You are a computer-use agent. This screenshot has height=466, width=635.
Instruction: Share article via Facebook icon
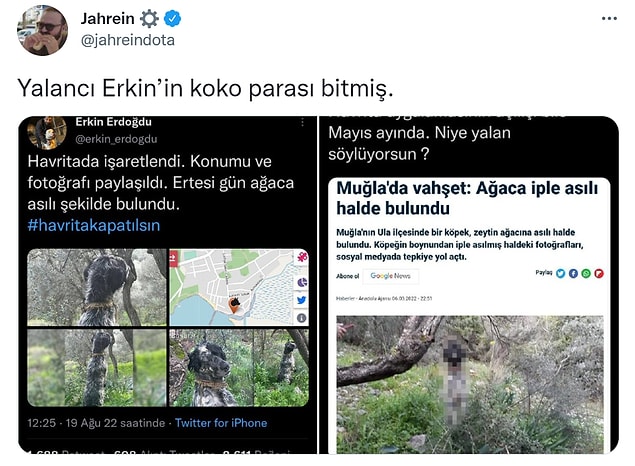point(573,274)
